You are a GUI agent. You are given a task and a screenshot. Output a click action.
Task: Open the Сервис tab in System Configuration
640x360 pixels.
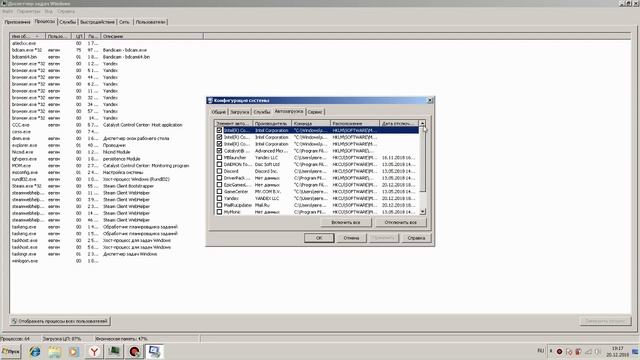point(315,112)
